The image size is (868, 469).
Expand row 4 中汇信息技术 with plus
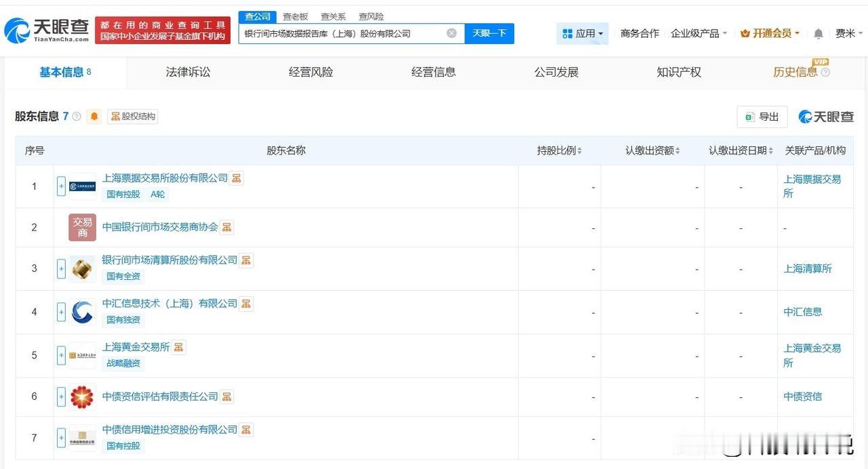[x=61, y=312]
